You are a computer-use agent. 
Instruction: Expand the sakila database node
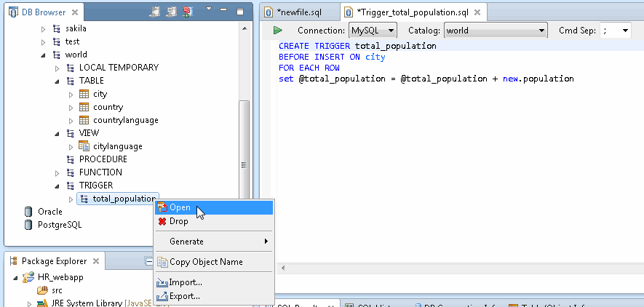coord(44,28)
